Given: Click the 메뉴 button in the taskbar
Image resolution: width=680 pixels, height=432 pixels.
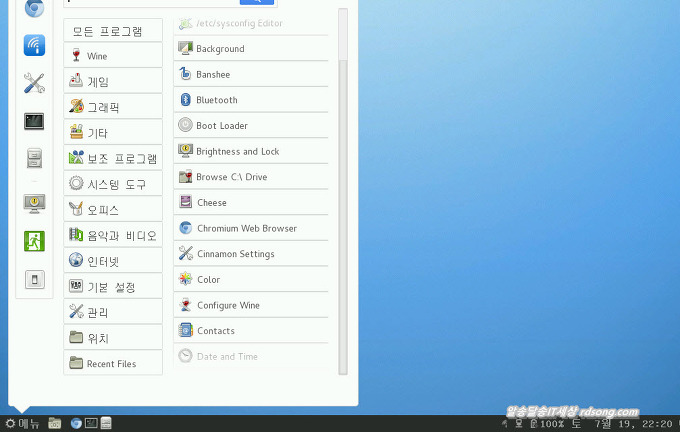Looking at the screenshot, I should coord(22,423).
